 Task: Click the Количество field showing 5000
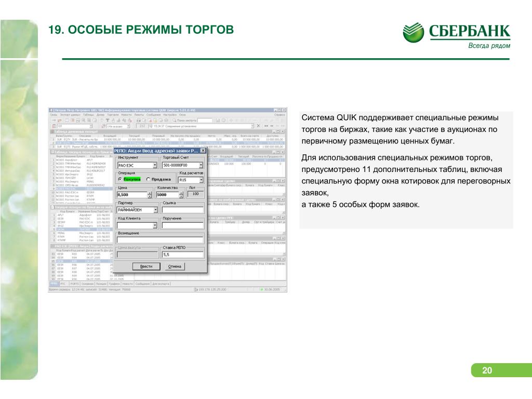167,195
